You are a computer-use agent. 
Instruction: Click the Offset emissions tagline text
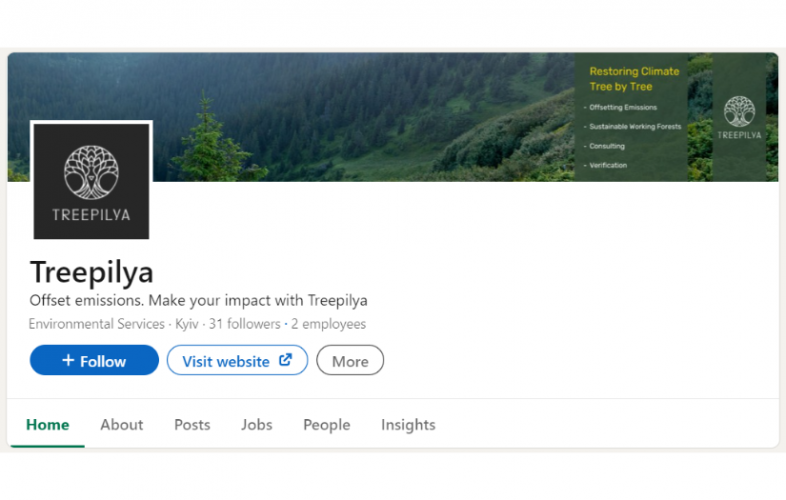pos(199,300)
